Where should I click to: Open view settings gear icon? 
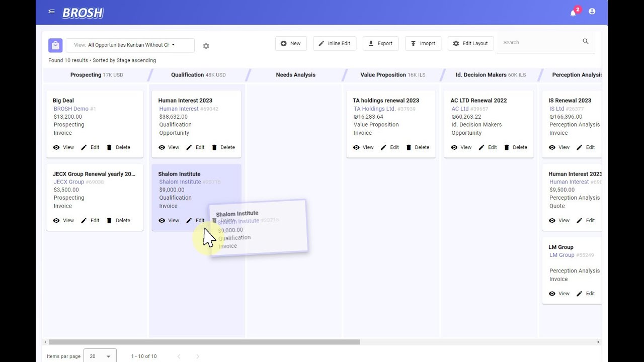tap(206, 46)
